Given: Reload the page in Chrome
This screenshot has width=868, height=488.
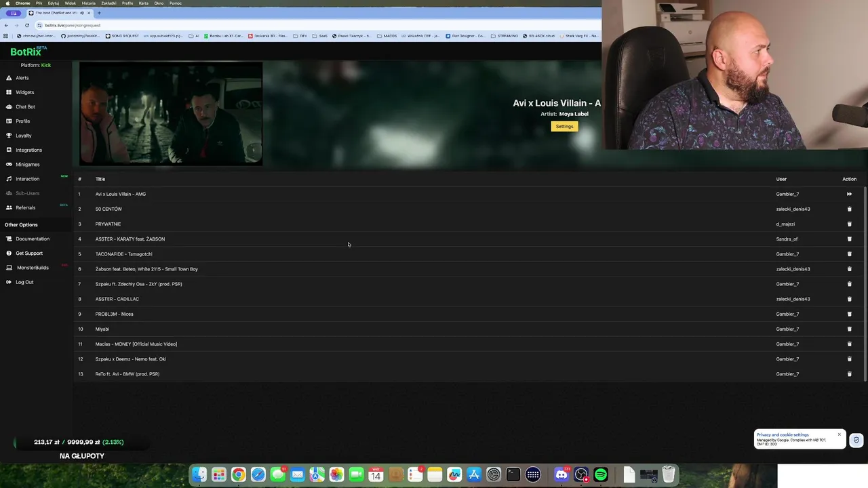Looking at the screenshot, I should (x=27, y=25).
